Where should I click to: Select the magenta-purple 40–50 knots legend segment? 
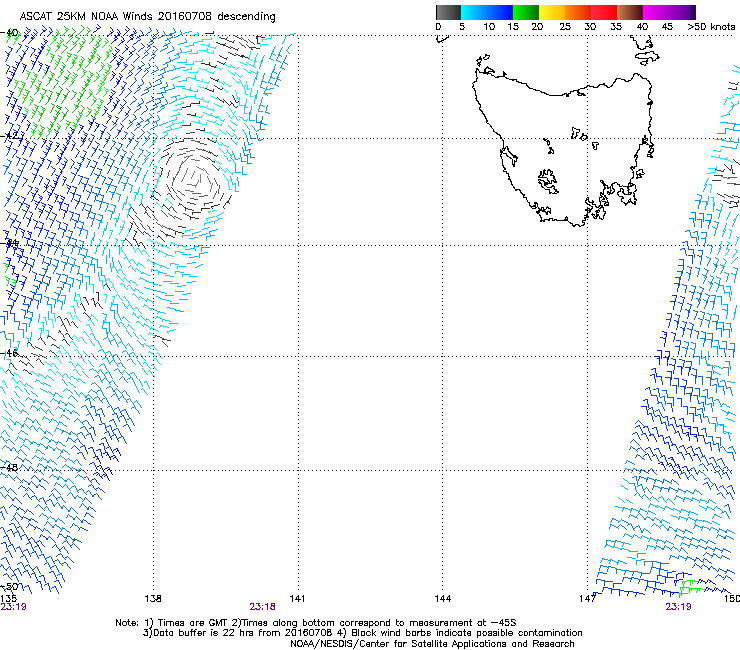click(669, 12)
